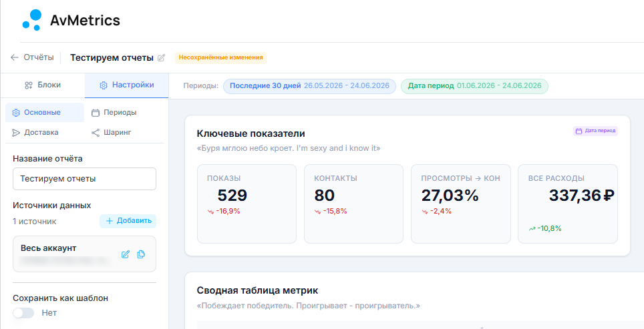Viewport: 644px width, 329px height.
Task: Click the 337,36 ₽ value
Action: 582,196
